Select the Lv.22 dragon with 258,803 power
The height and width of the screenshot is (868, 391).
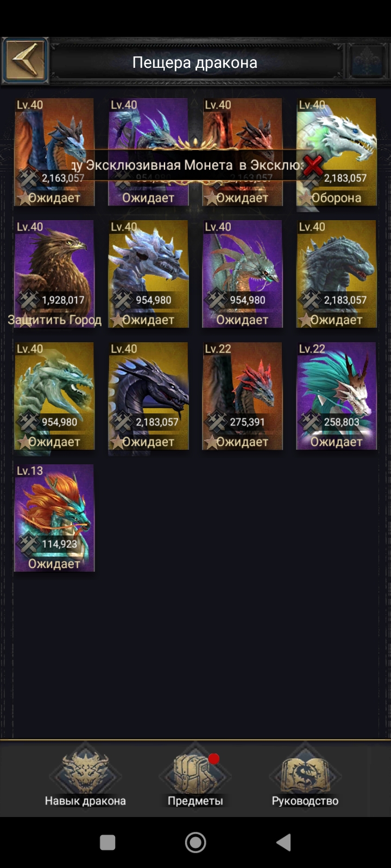click(336, 396)
